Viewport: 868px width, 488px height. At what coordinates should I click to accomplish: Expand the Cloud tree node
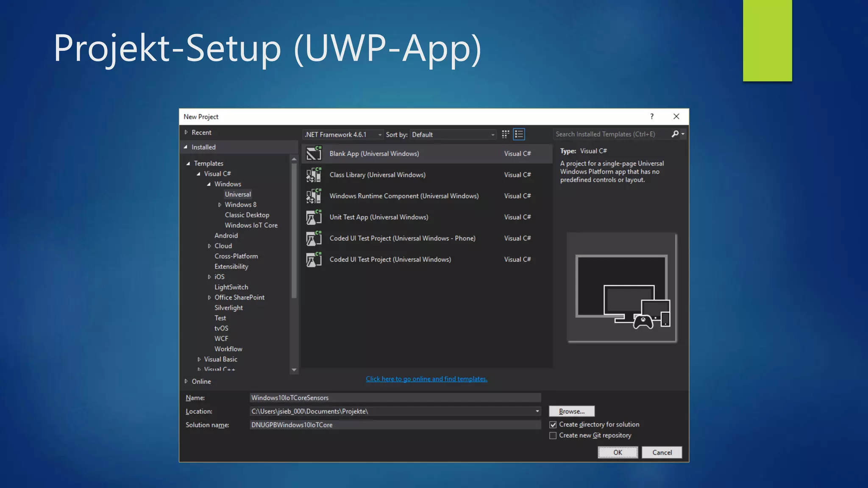(x=209, y=246)
